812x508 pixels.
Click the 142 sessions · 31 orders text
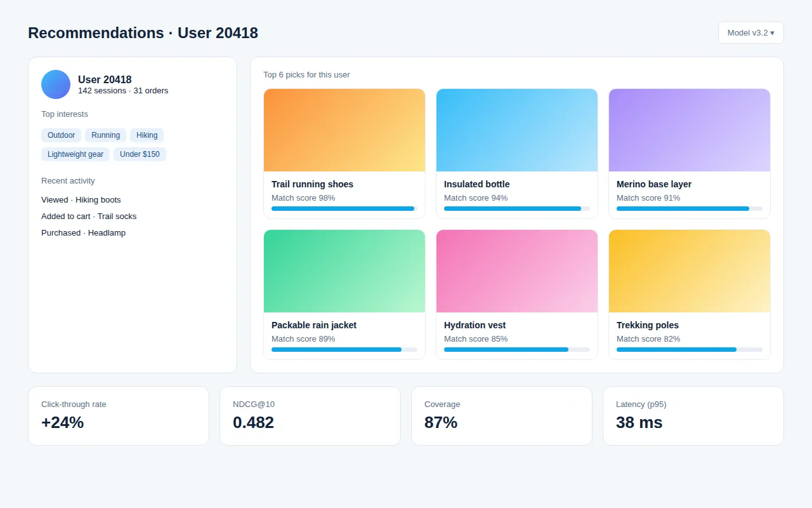[x=123, y=91]
